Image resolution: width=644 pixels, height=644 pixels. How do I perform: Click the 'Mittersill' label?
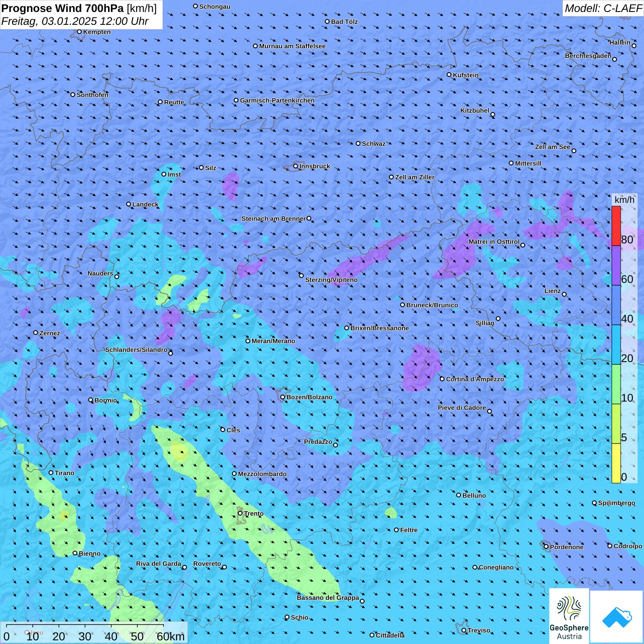(x=528, y=163)
